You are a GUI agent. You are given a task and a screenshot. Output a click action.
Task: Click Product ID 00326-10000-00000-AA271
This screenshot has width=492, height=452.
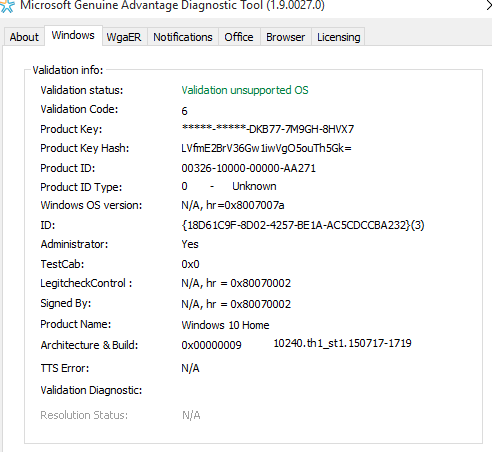click(x=248, y=168)
